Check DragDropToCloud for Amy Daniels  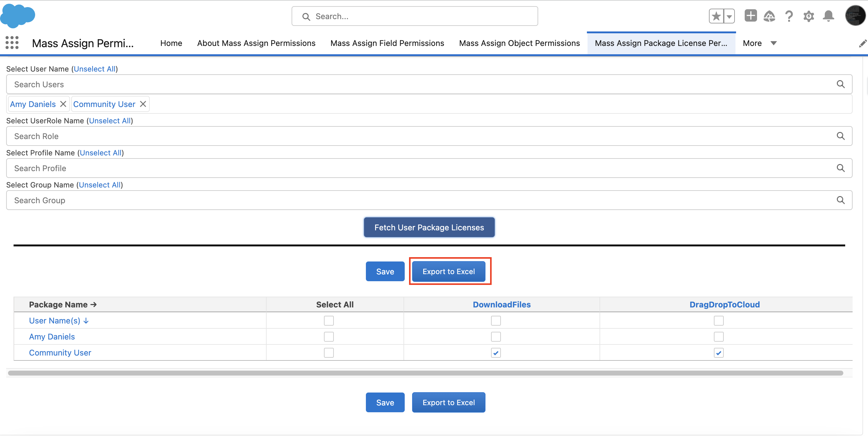coord(719,336)
